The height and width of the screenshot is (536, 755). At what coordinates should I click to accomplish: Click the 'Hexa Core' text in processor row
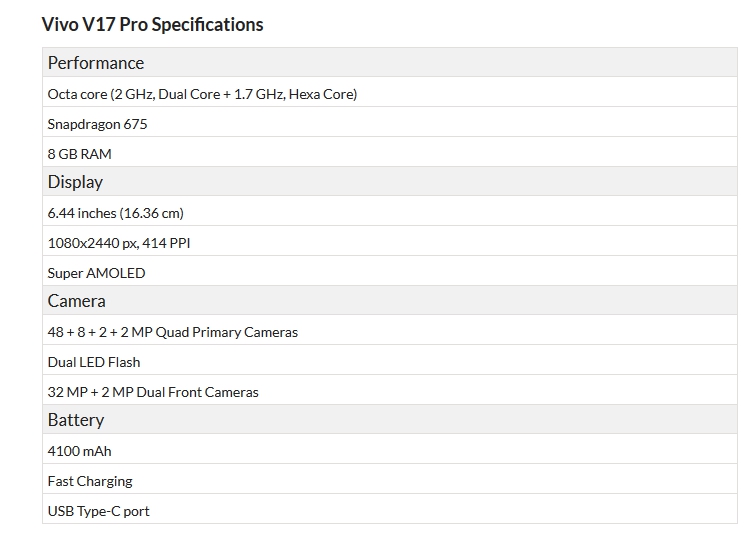(x=322, y=94)
